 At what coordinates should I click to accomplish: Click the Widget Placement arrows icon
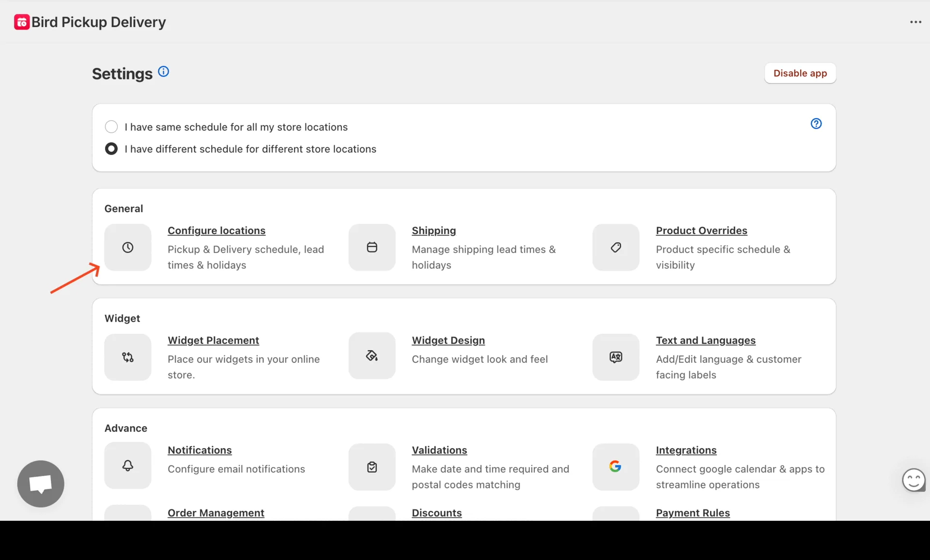click(x=128, y=358)
